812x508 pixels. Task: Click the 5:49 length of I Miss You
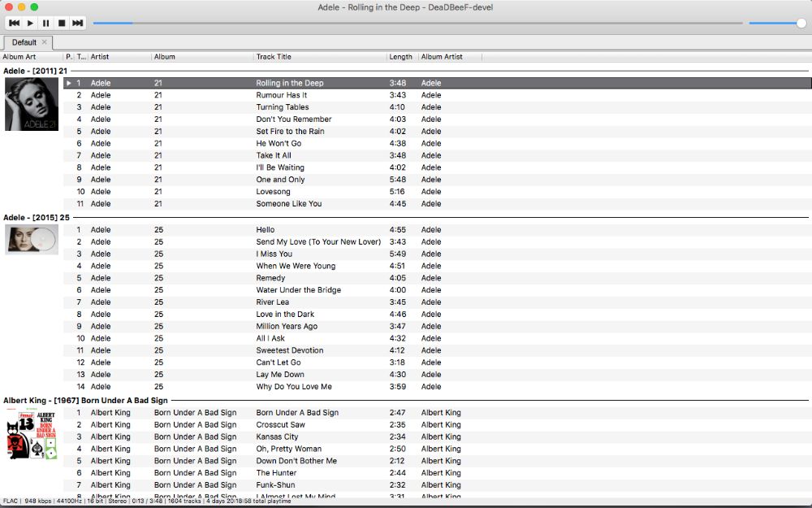coord(398,254)
